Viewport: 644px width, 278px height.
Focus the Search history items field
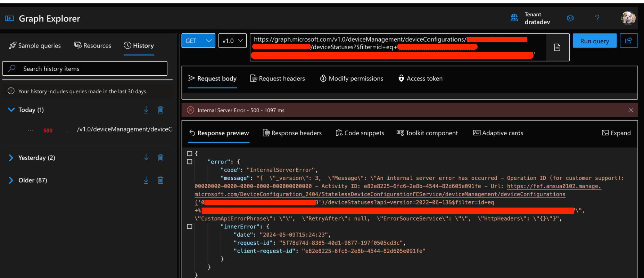point(85,68)
